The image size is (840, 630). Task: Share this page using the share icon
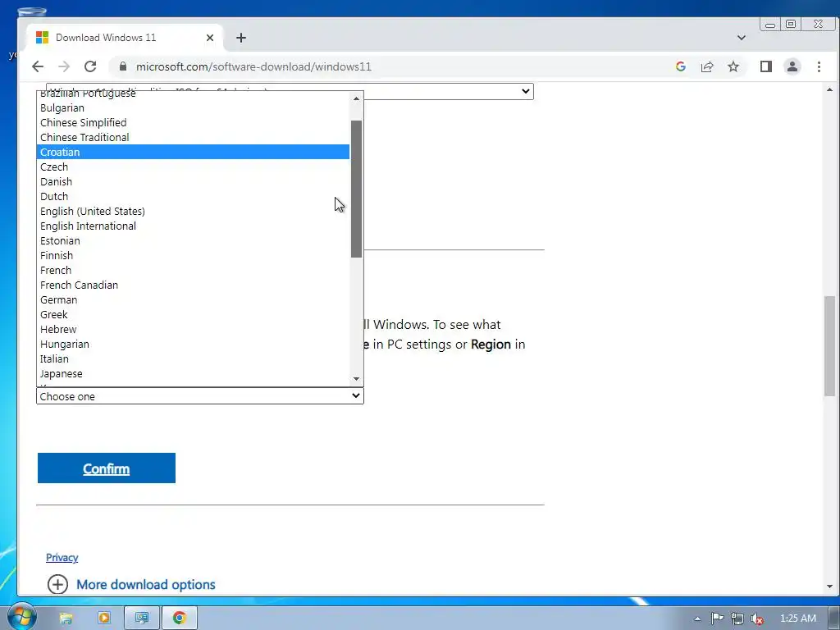pos(707,66)
